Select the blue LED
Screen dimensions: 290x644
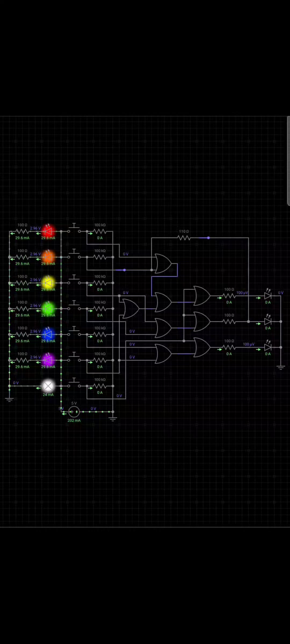coord(48,334)
